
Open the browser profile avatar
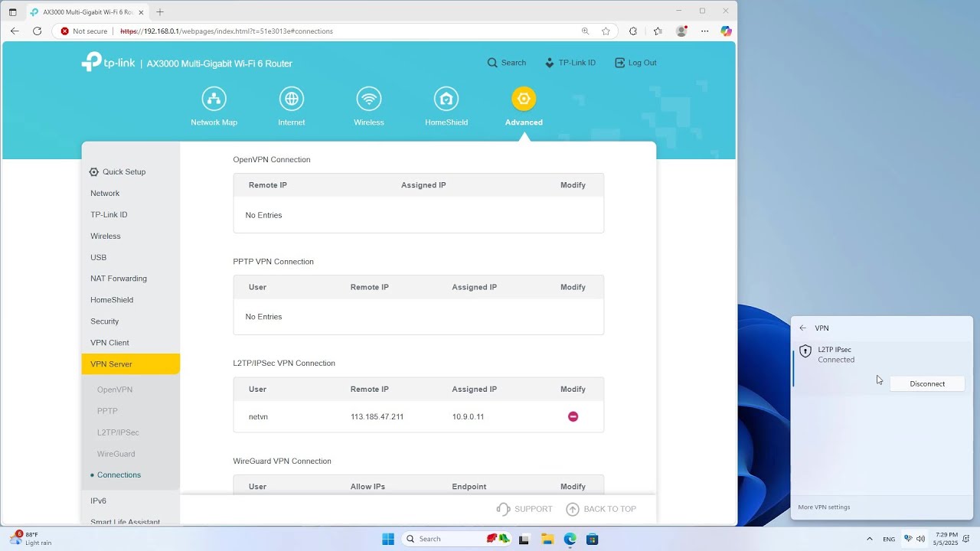coord(681,31)
